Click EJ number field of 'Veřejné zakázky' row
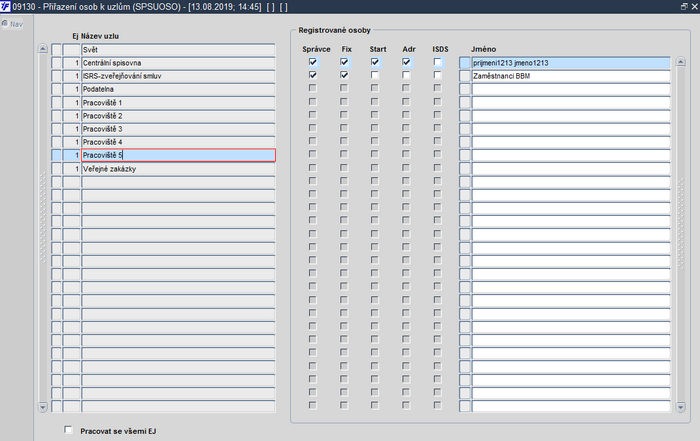 71,169
